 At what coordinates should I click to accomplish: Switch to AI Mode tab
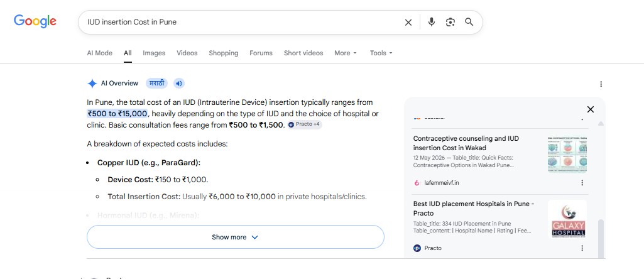[100, 53]
